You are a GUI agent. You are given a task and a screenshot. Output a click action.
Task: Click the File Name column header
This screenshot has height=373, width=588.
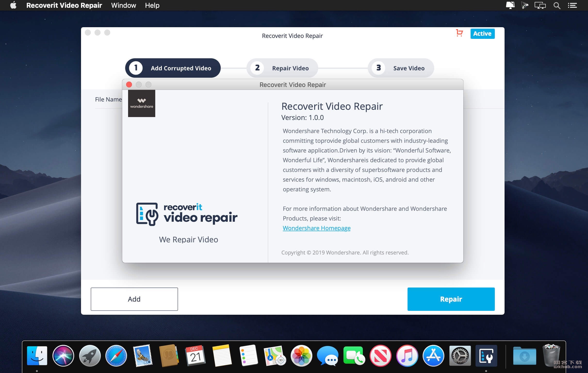[108, 100]
